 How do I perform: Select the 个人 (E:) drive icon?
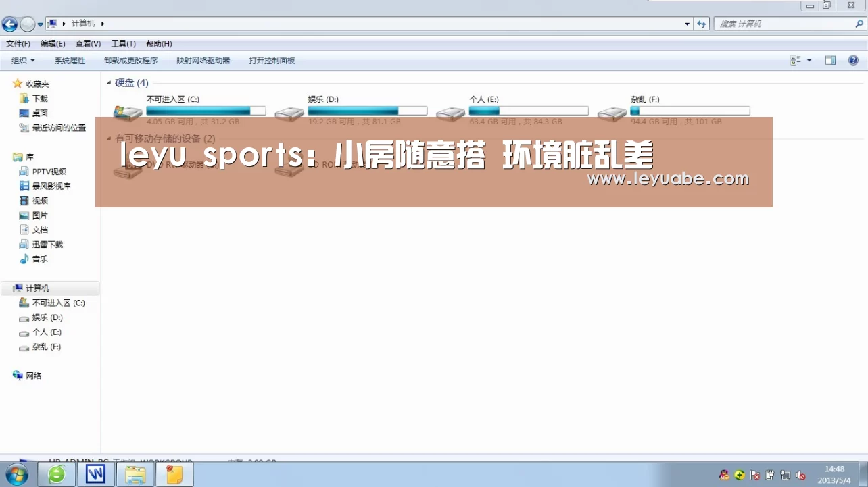point(450,113)
